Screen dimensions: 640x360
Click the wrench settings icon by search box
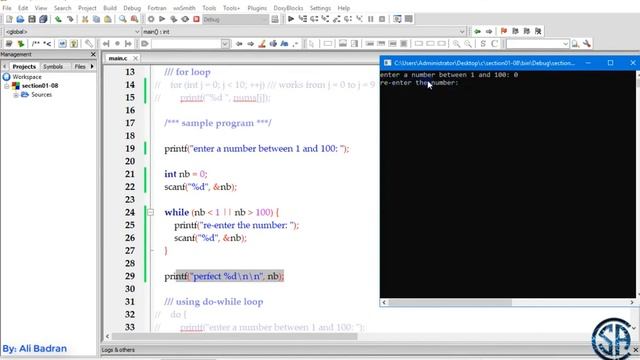point(587,44)
